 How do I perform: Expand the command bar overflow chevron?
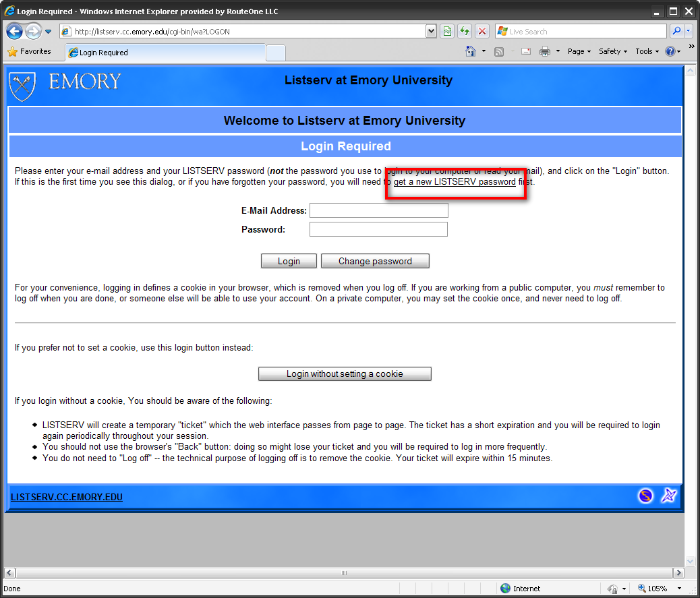point(691,46)
